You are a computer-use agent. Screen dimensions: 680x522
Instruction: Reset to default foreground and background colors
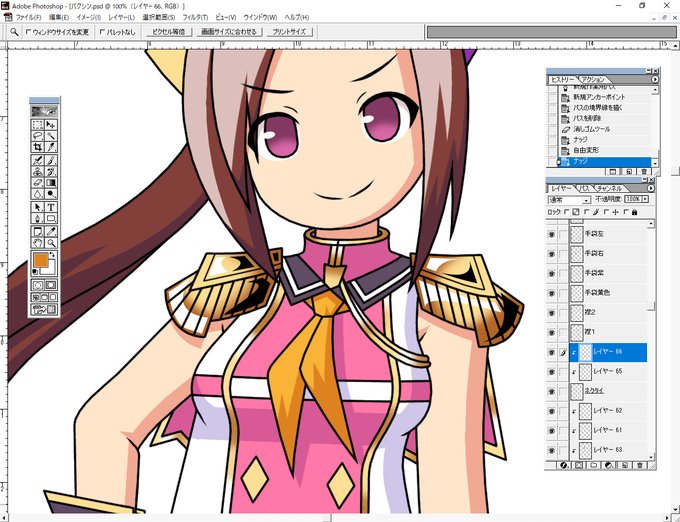coord(35,272)
